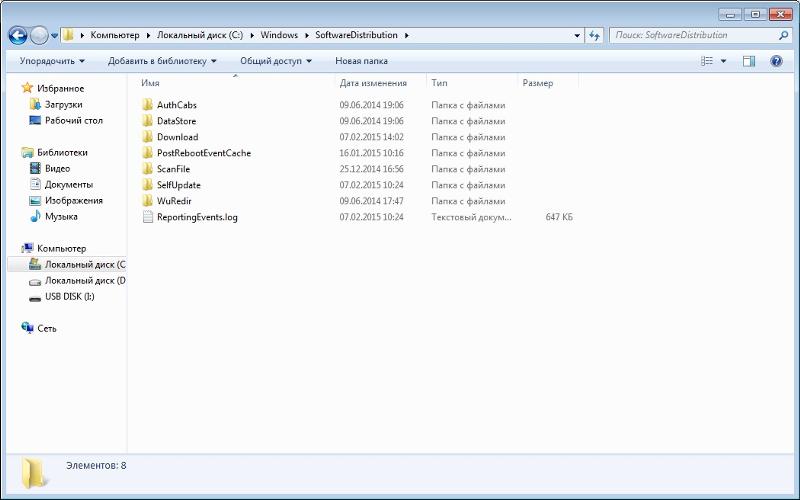Open Рабочий стол in the sidebar
800x500 pixels.
(73, 120)
